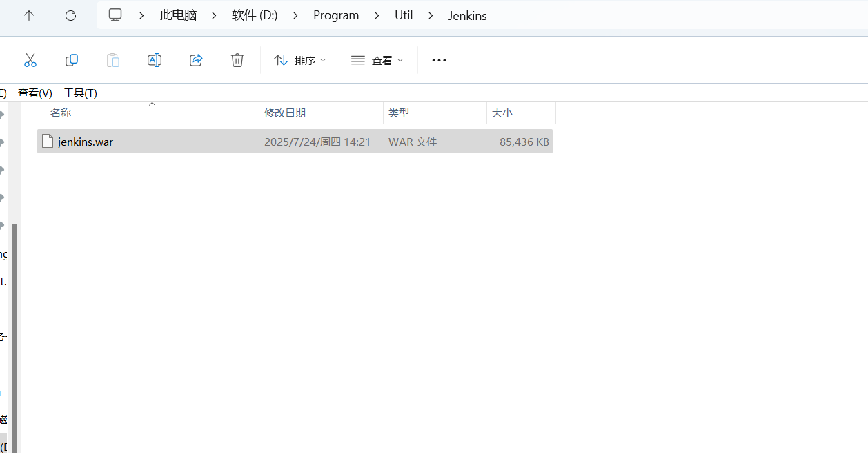Navigate to Program breadcrumb
The image size is (868, 453).
tap(336, 15)
